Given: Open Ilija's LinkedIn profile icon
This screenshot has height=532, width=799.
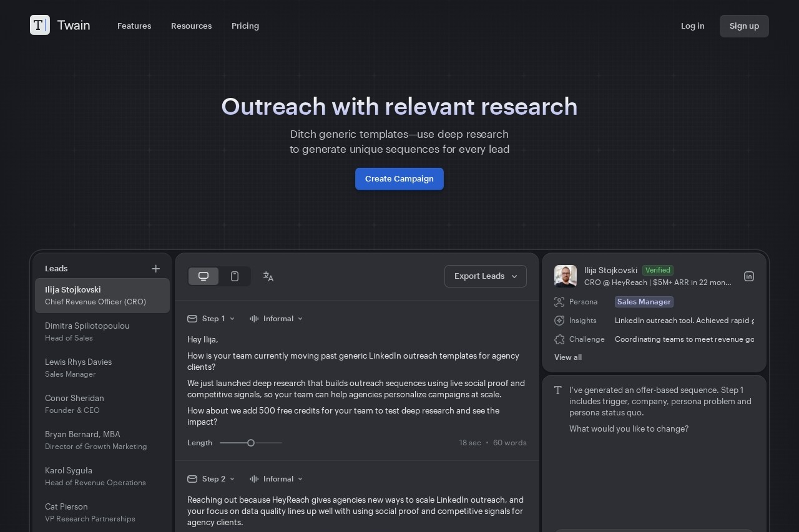Looking at the screenshot, I should pyautogui.click(x=749, y=276).
